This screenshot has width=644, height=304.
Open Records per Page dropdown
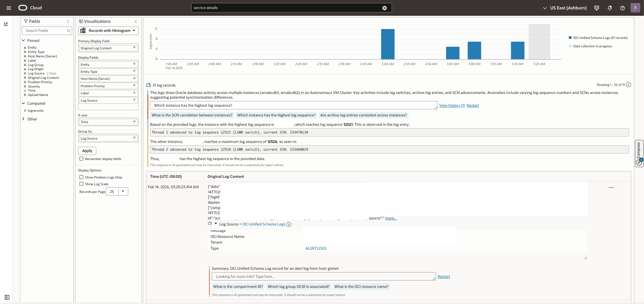[123, 192]
